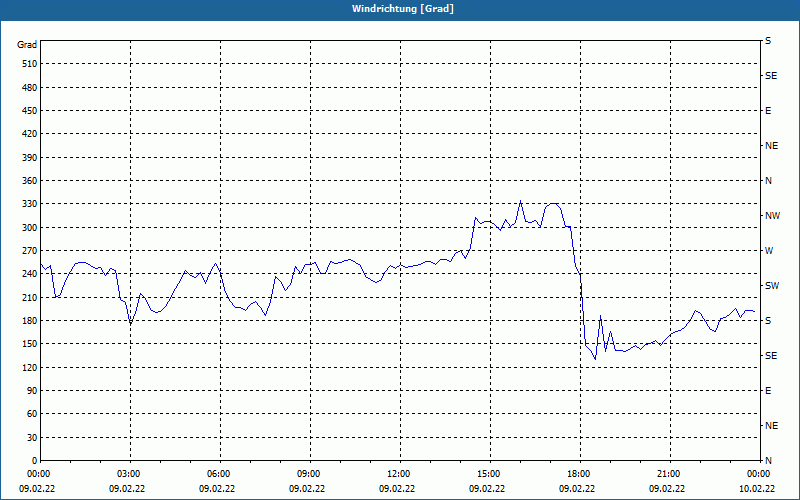Click the 03:00 time label
The image size is (800, 500).
pyautogui.click(x=130, y=474)
